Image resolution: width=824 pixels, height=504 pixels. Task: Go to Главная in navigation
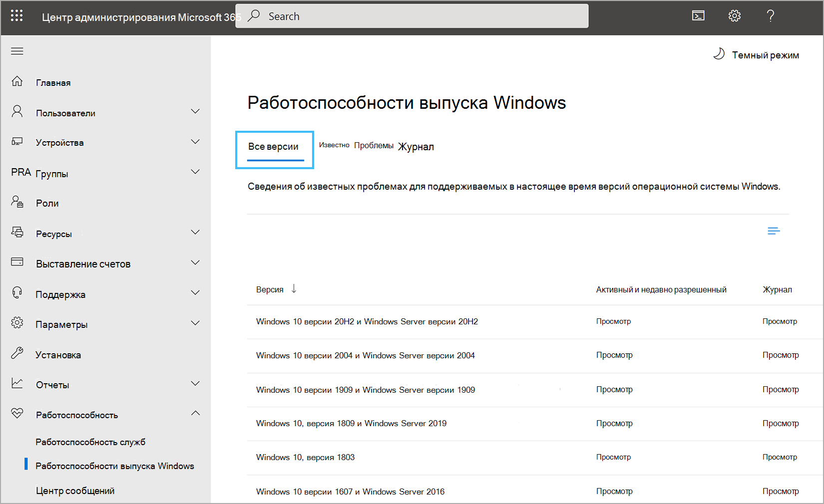point(53,83)
